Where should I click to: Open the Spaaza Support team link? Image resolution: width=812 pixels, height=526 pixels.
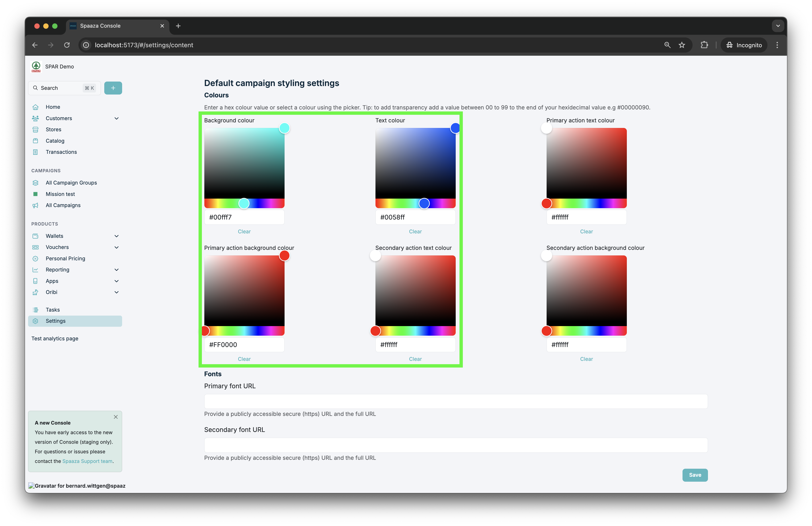pos(87,461)
